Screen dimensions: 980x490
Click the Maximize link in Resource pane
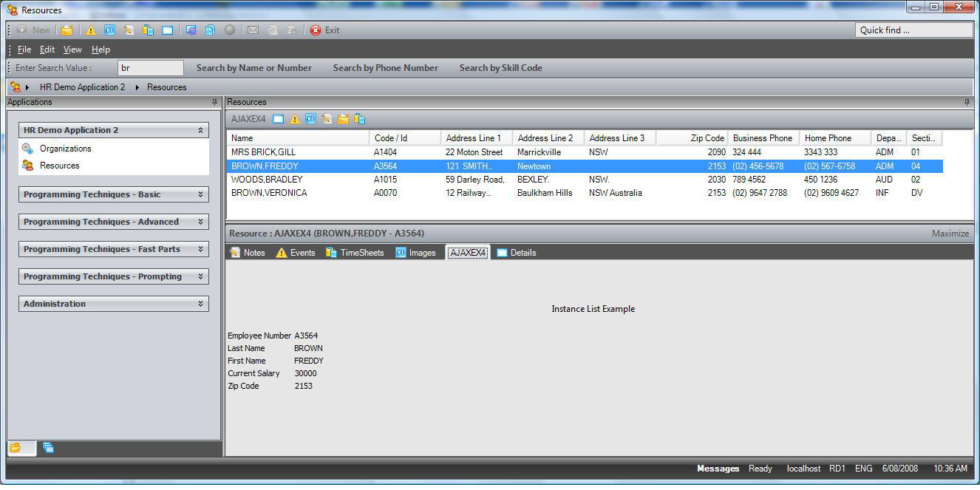(950, 234)
